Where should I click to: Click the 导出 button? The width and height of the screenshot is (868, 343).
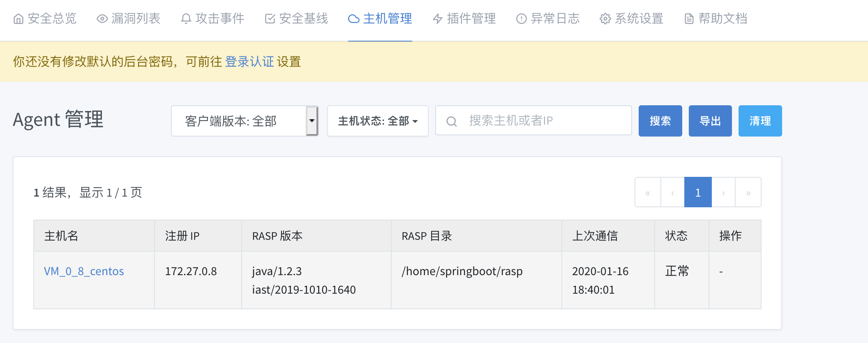pyautogui.click(x=710, y=121)
